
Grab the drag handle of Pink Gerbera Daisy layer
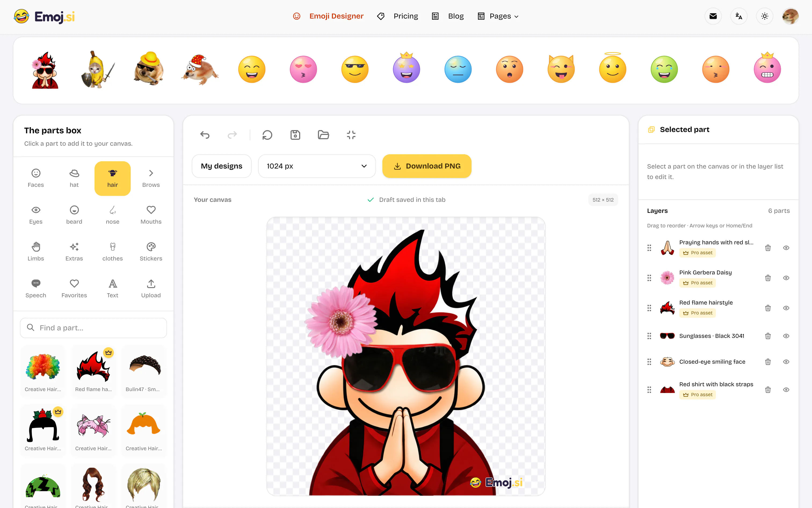pos(649,278)
